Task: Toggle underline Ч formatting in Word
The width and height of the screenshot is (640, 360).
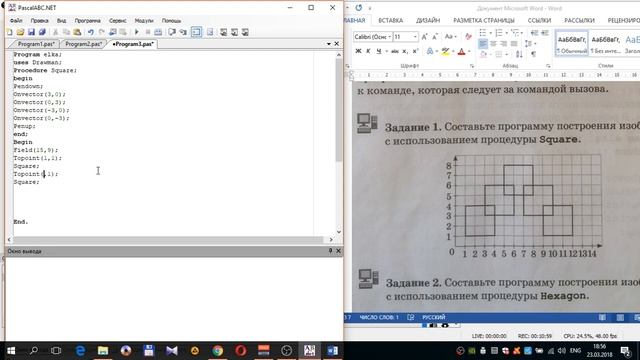Action: tap(379, 51)
